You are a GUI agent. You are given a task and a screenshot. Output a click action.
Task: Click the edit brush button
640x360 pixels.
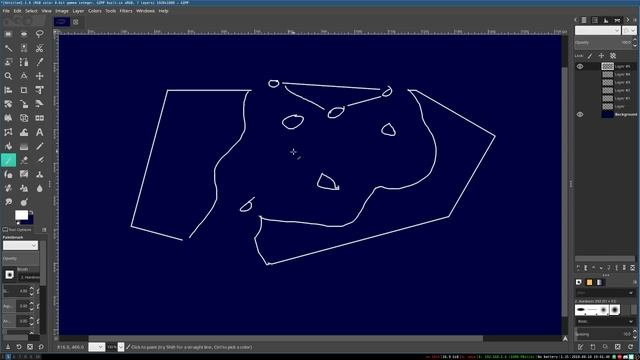(580, 347)
